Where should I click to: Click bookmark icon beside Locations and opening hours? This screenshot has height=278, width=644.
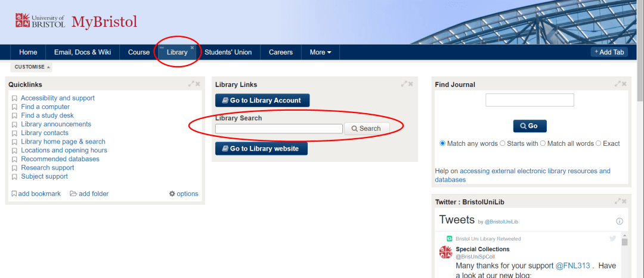coord(14,151)
